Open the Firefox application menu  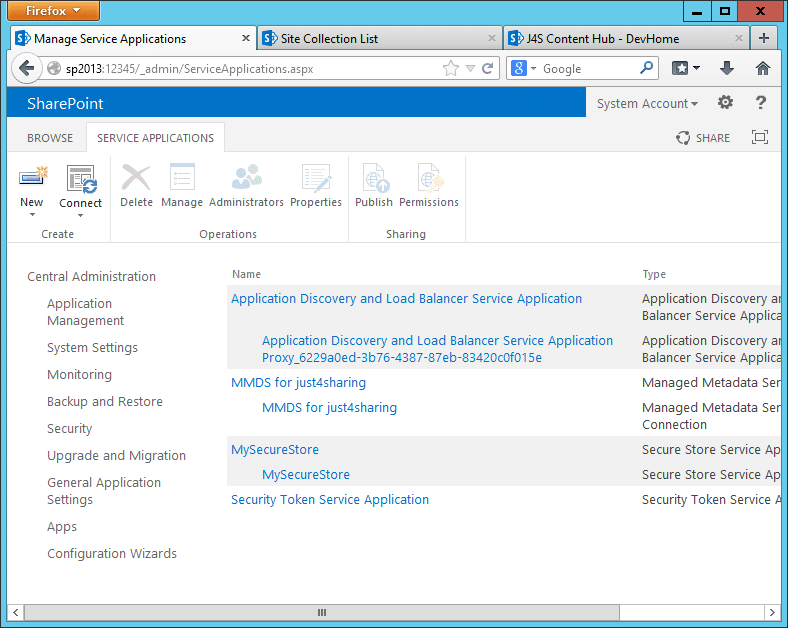53,11
